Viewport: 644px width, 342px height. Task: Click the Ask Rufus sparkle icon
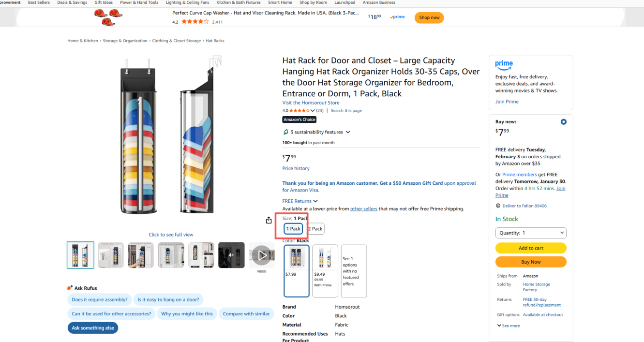coord(70,288)
